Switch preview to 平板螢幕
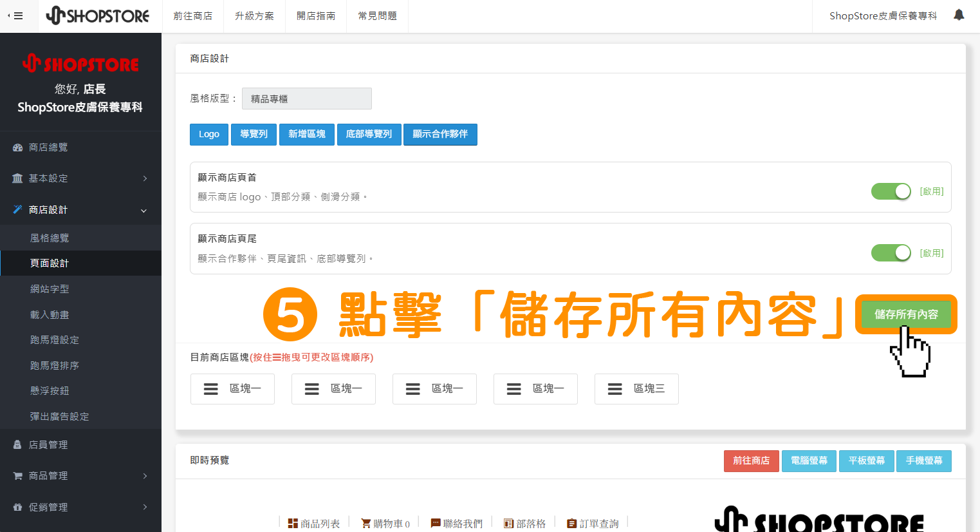 [x=867, y=461]
